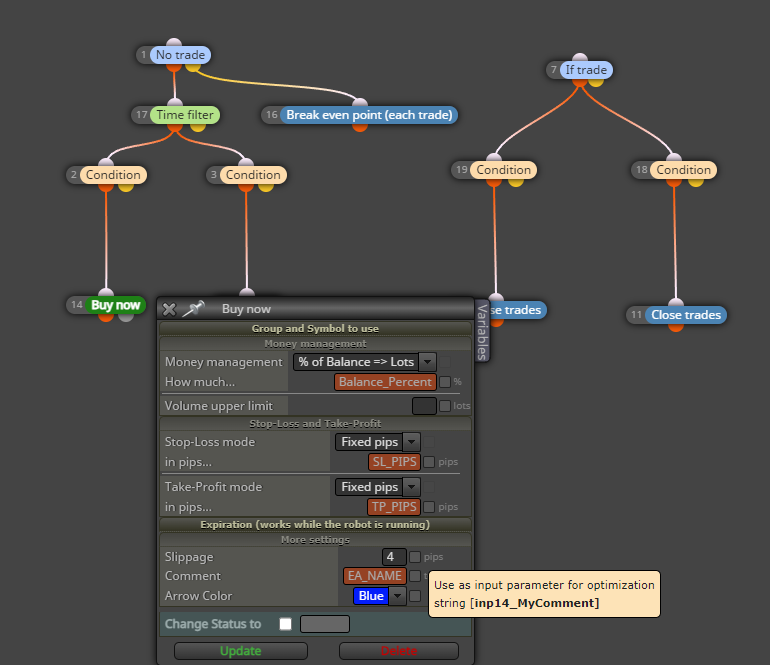Open the Variables side tab
Screen dimensions: 770x665
[482, 331]
